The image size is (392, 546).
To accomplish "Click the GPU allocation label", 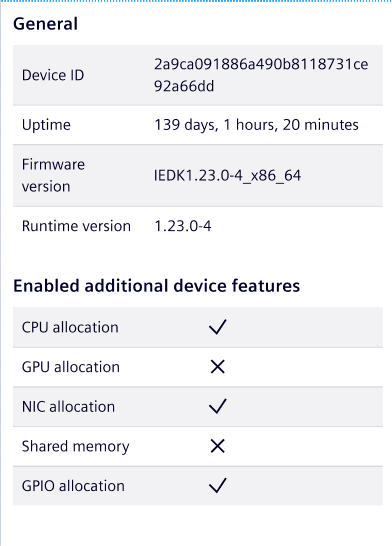I will [x=71, y=367].
